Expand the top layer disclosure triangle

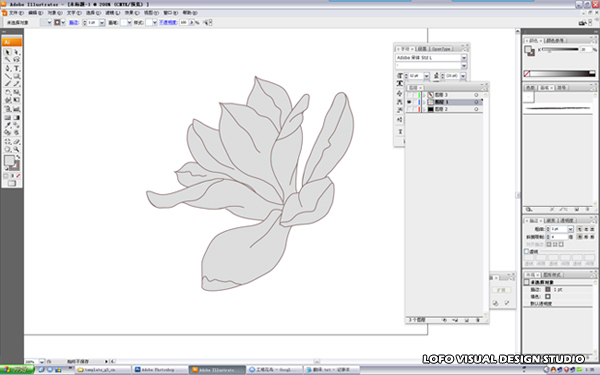[x=424, y=95]
